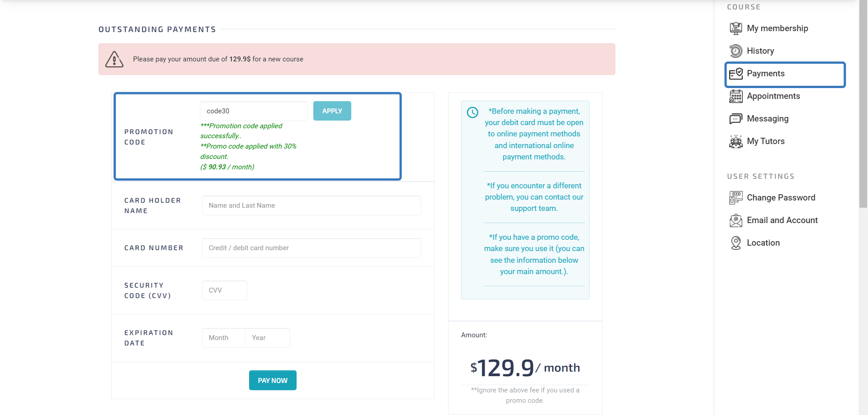Screen dimensions: 868x415
Task: Click the 'If you have a promo code' notice
Action: pyautogui.click(x=534, y=254)
